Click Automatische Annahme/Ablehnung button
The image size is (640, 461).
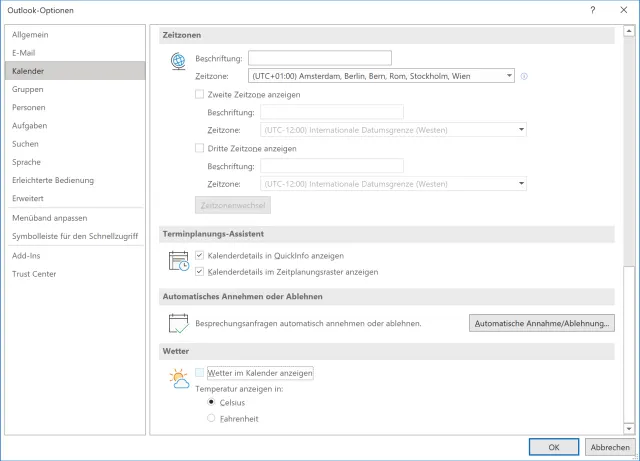[541, 323]
